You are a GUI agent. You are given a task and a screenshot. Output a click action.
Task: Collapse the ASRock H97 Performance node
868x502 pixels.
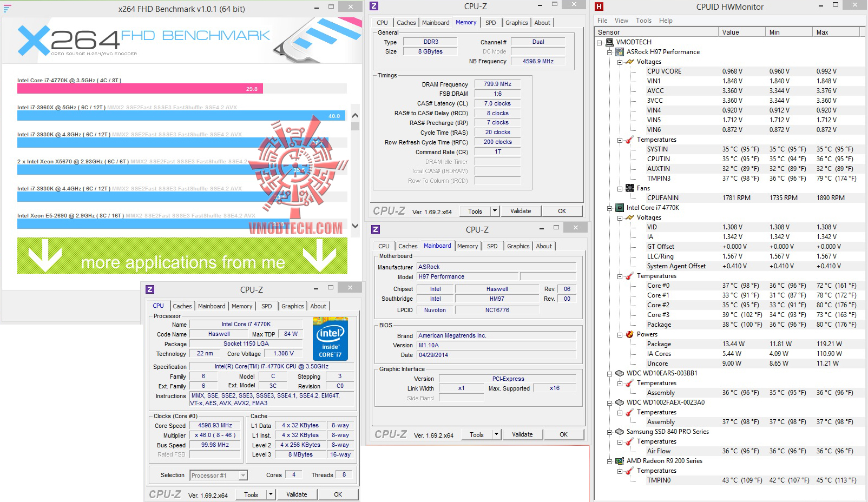pyautogui.click(x=610, y=52)
